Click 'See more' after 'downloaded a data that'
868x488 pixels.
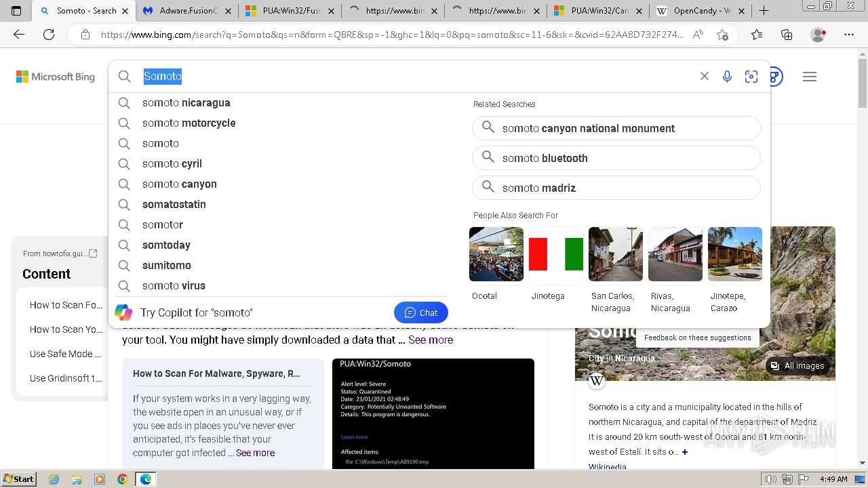431,340
